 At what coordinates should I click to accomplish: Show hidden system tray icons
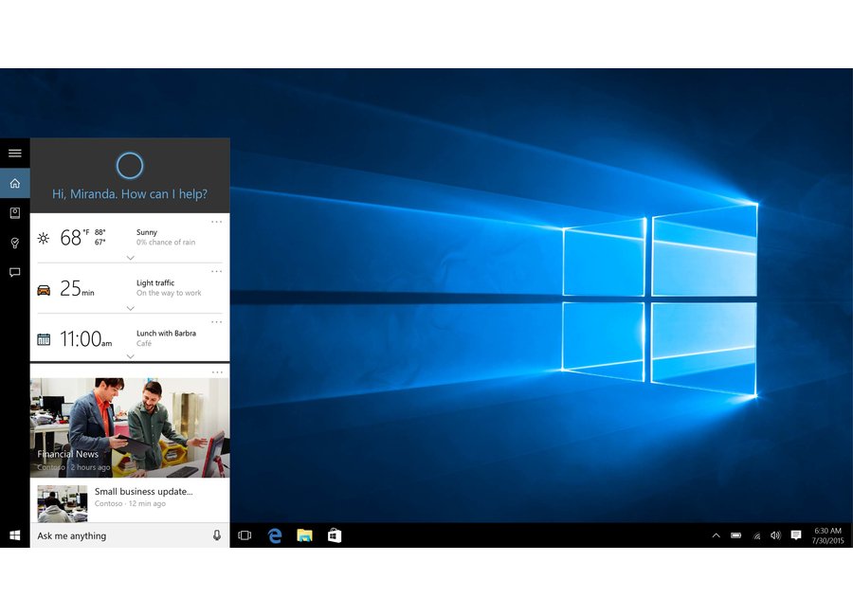click(716, 535)
